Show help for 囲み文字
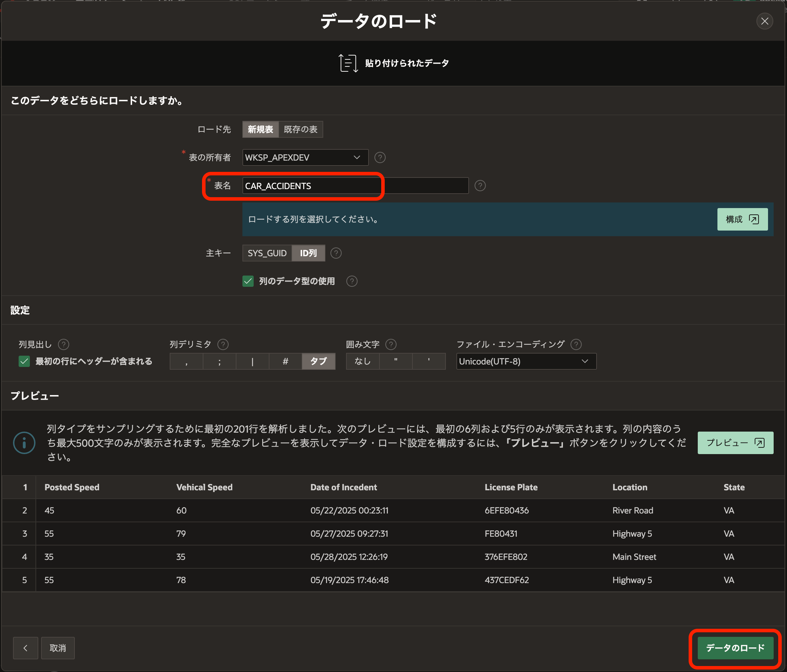 (390, 344)
